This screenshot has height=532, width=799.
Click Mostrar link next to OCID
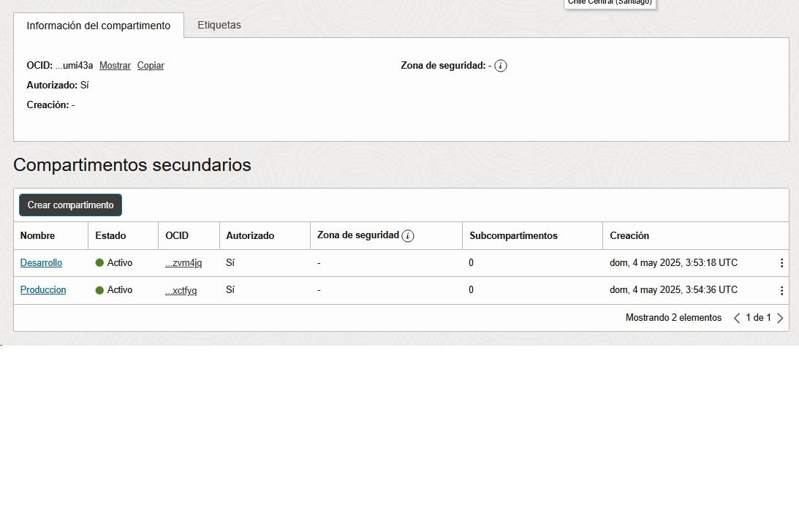click(x=115, y=65)
